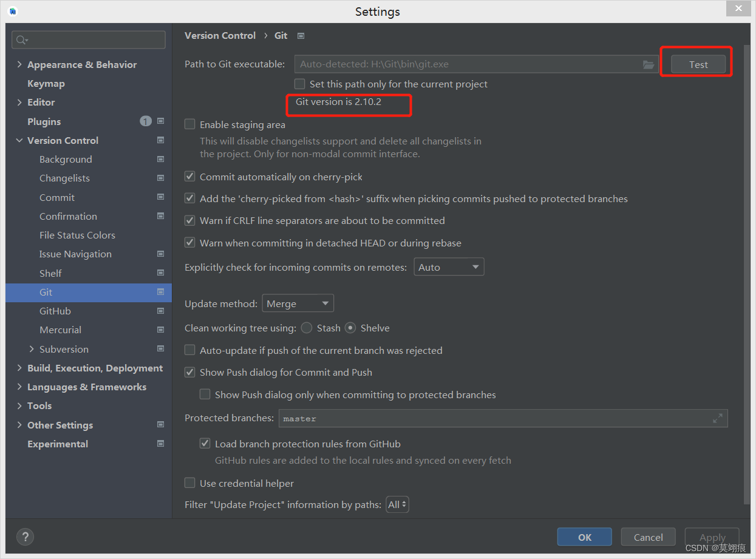Select the Shelve radio button
Screen dimensions: 756x559
point(350,328)
